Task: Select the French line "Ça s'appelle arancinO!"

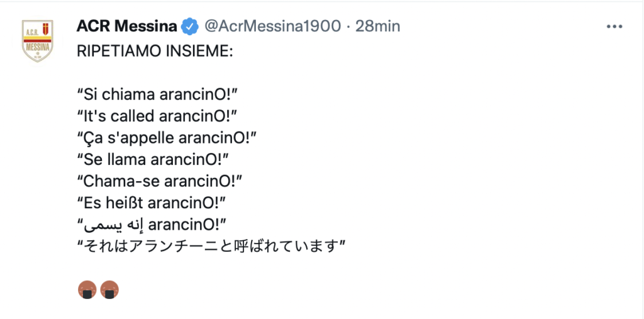Action: [x=167, y=137]
